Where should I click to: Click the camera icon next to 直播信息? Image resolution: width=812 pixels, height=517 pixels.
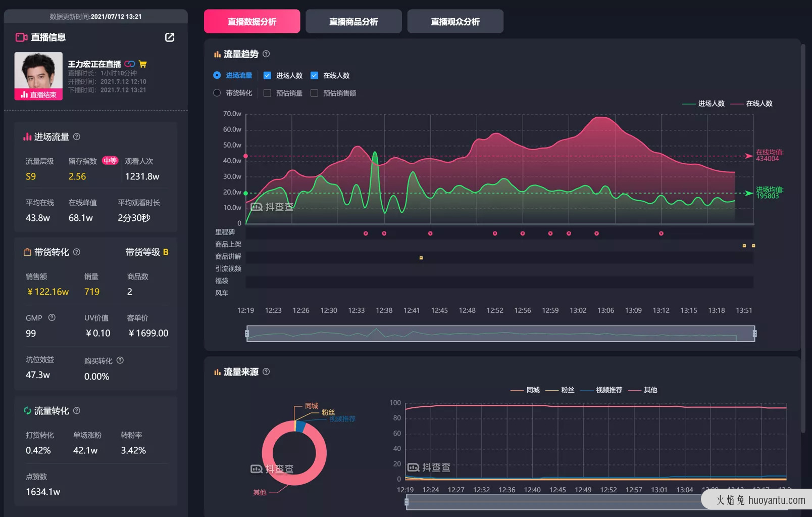tap(21, 37)
